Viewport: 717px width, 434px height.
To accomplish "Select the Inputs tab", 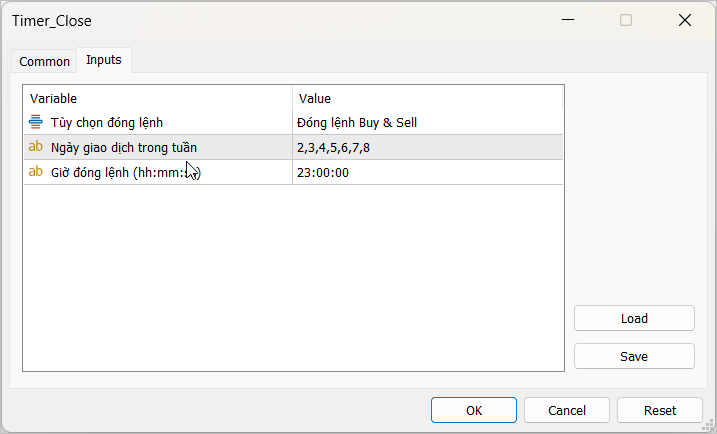I will (104, 60).
